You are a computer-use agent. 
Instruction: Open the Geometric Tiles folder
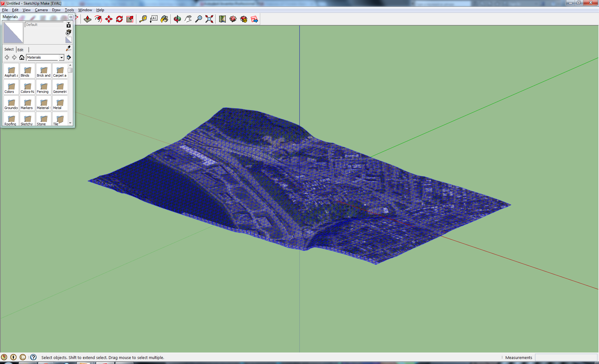pyautogui.click(x=60, y=87)
